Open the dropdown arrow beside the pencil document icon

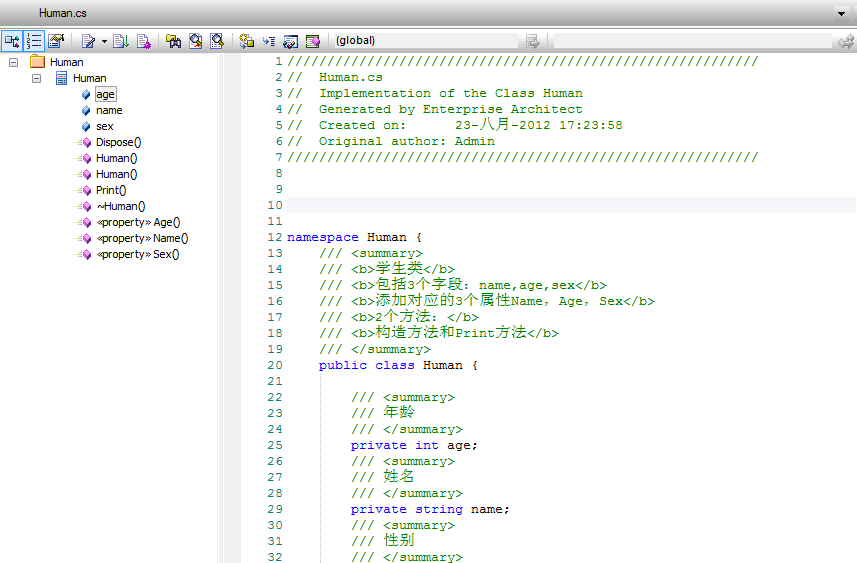click(x=104, y=41)
